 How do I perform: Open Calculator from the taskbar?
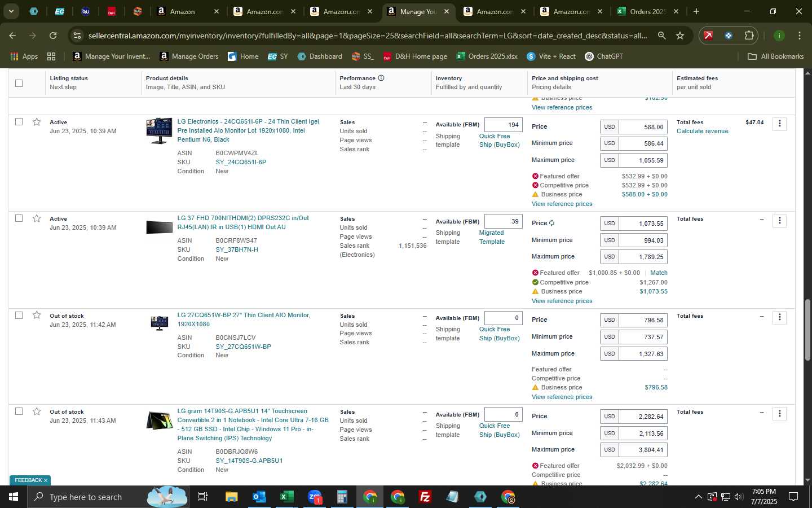pyautogui.click(x=342, y=497)
